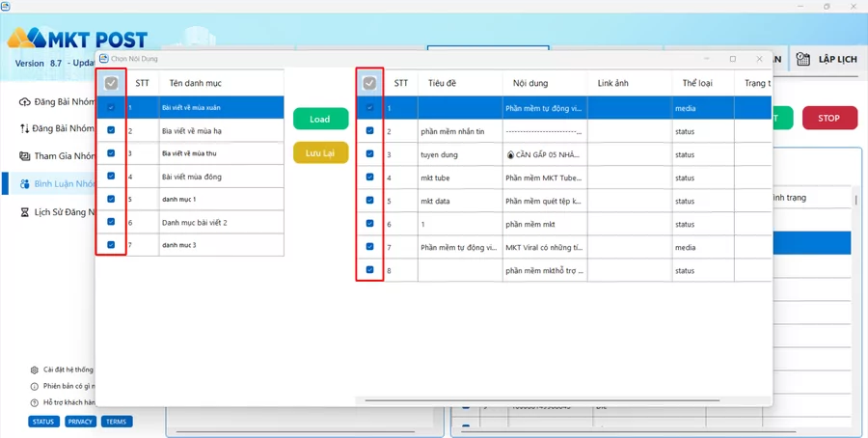Click the Bình Luận Nhóm people icon

(x=24, y=184)
